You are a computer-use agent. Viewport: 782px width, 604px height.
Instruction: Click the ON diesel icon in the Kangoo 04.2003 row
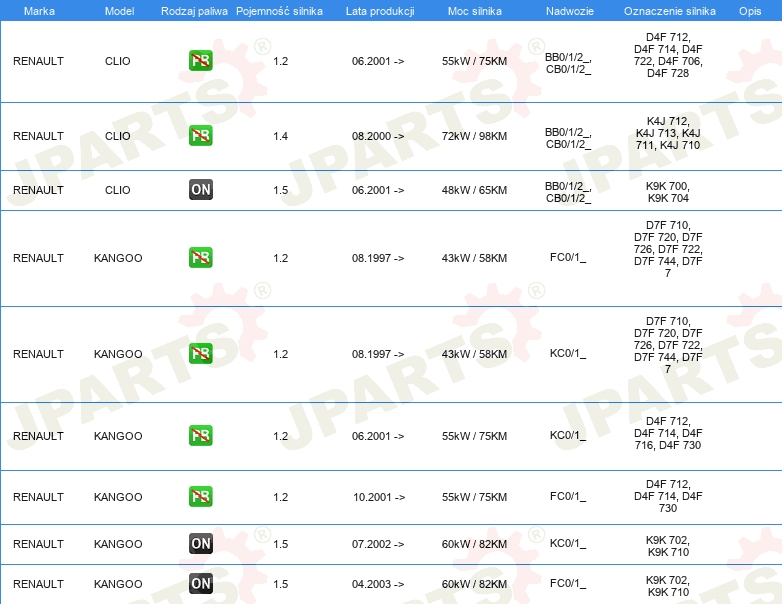[x=200, y=583]
